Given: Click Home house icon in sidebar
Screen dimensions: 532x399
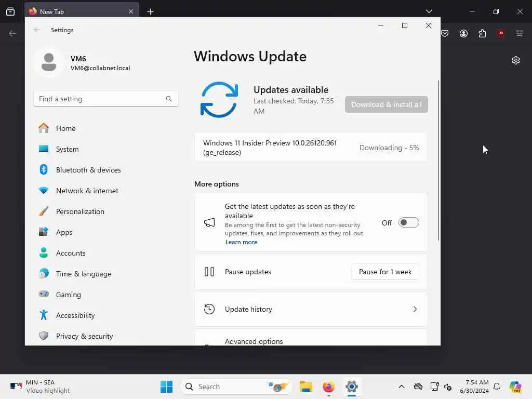Looking at the screenshot, I should click(x=44, y=128).
